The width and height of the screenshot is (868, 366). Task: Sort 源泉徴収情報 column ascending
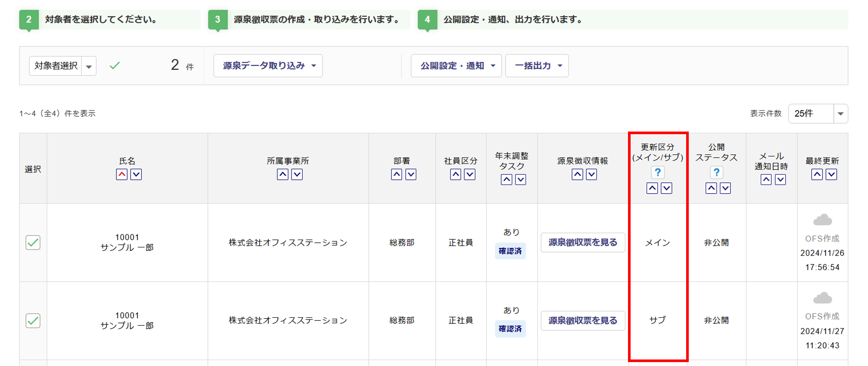tap(577, 175)
